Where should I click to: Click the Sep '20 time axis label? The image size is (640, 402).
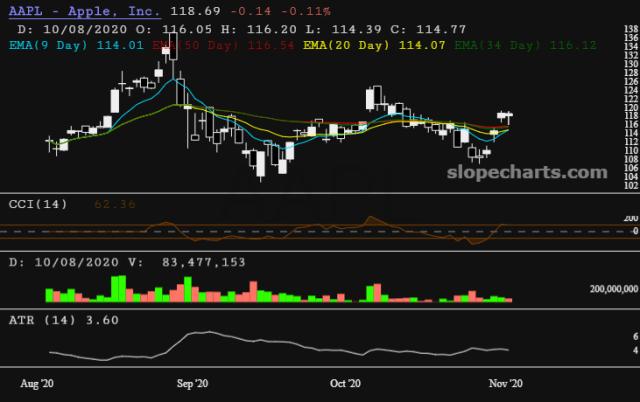(192, 384)
